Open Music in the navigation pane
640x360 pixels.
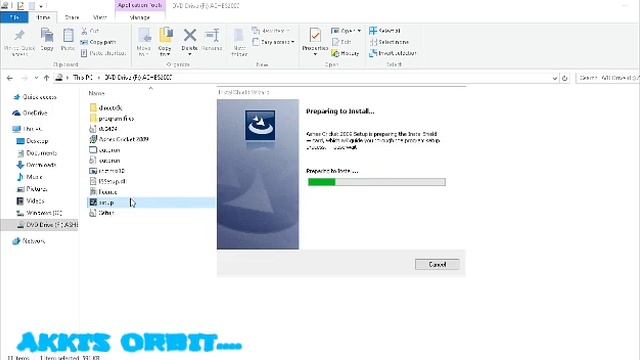click(30, 177)
